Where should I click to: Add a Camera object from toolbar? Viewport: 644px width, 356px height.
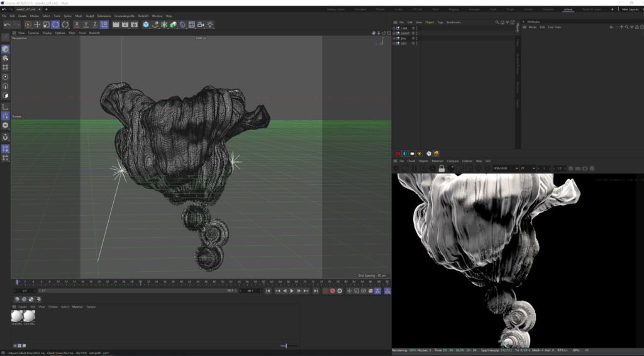point(201,25)
